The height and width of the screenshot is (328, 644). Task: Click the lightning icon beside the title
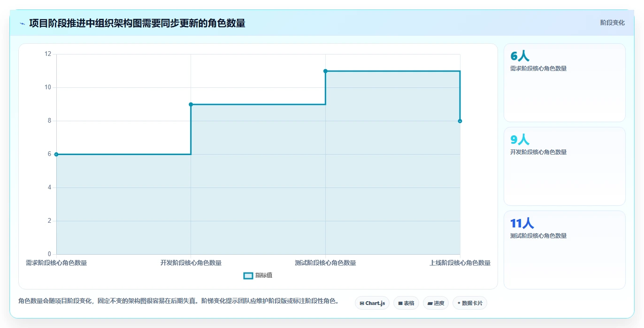[22, 23]
